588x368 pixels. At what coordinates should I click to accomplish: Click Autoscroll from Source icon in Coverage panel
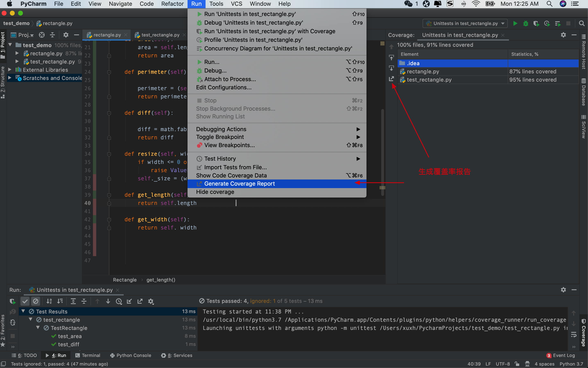[391, 68]
